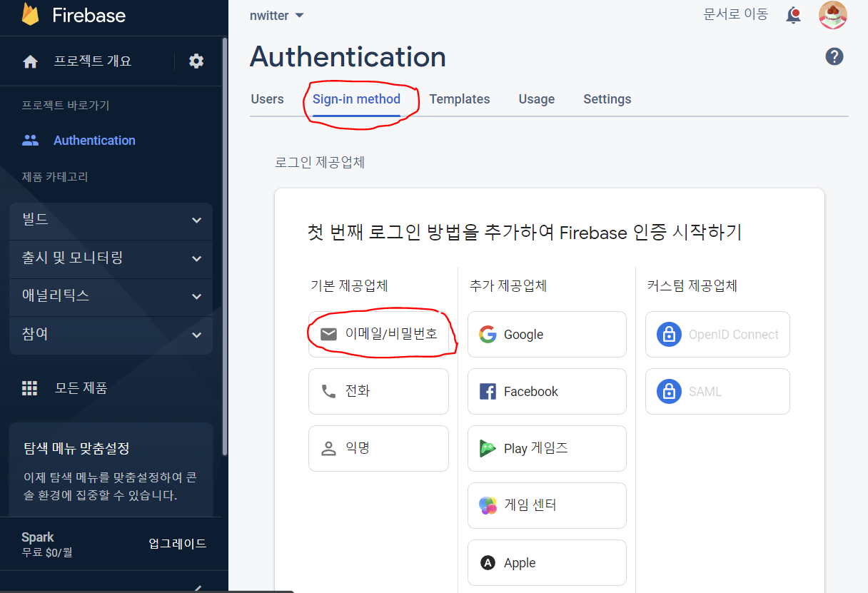The image size is (868, 593).
Task: Select Google provider button
Action: click(547, 334)
